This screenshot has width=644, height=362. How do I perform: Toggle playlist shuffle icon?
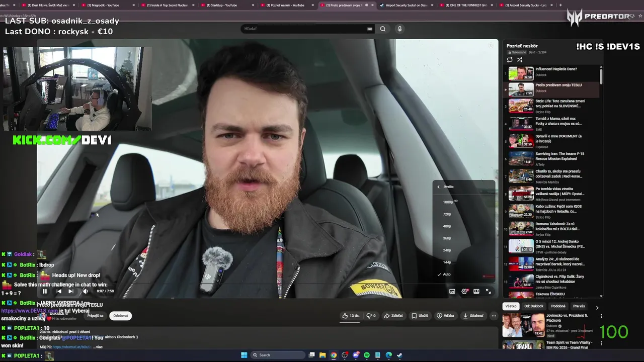pyautogui.click(x=520, y=59)
